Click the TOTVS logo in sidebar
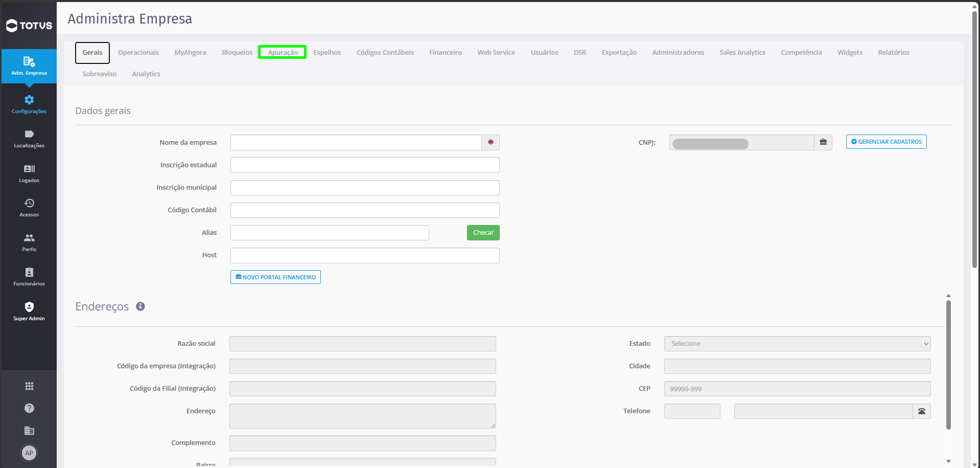980x468 pixels. [x=29, y=26]
